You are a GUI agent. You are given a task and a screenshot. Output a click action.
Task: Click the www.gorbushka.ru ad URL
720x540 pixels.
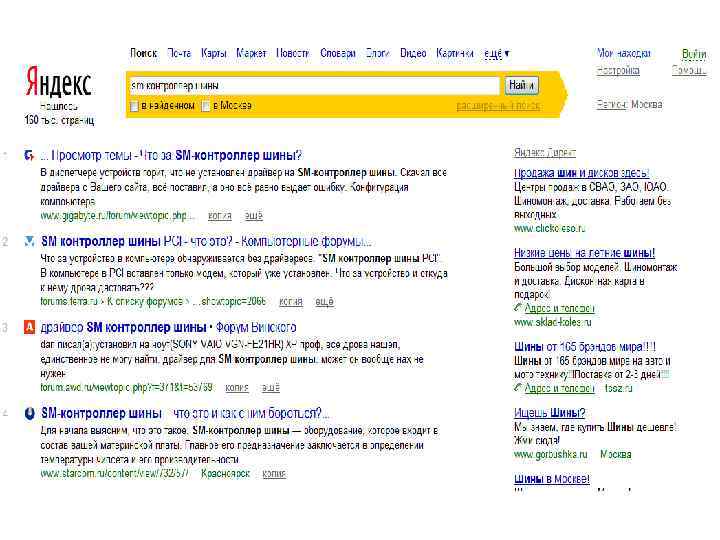coord(551,454)
